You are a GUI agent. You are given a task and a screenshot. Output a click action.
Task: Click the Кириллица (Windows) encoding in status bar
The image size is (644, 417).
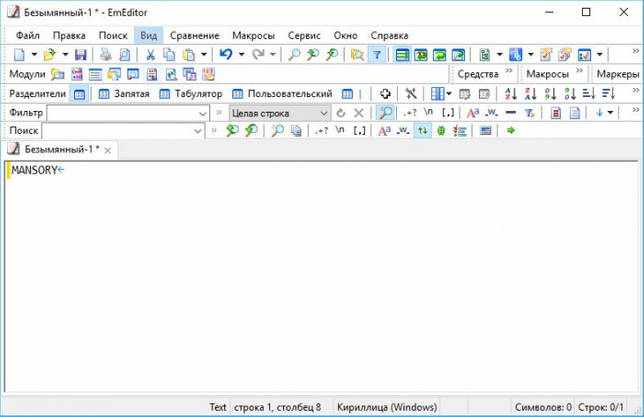click(x=387, y=408)
